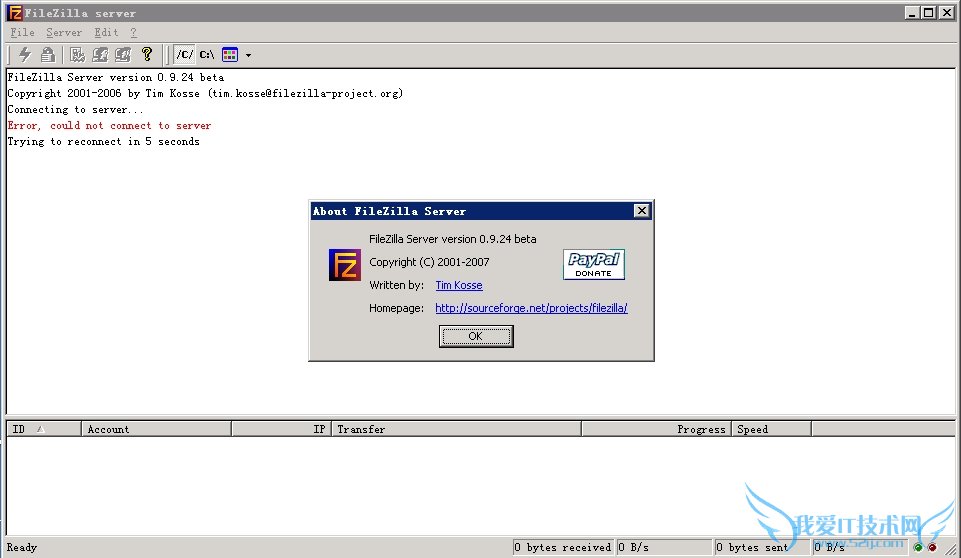This screenshot has height=558, width=961.
Task: Open the users toolbar icon
Action: [x=100, y=55]
